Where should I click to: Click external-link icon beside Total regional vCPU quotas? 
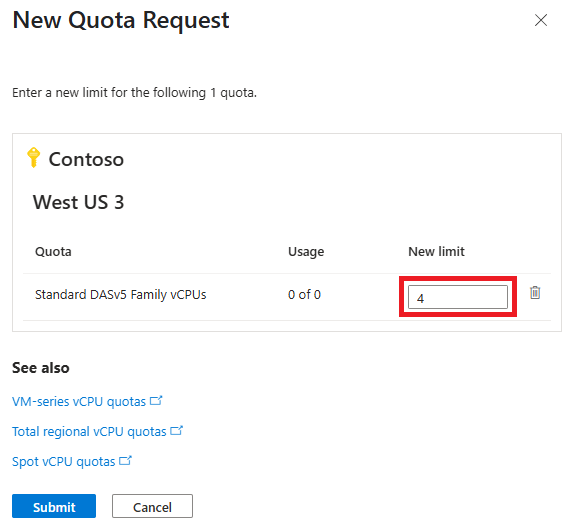tap(177, 431)
